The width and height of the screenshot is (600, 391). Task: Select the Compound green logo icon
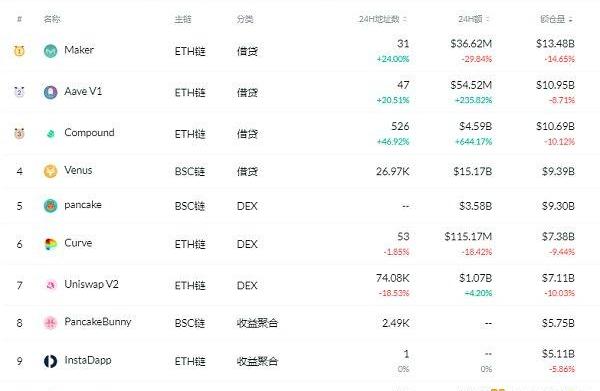tap(51, 134)
